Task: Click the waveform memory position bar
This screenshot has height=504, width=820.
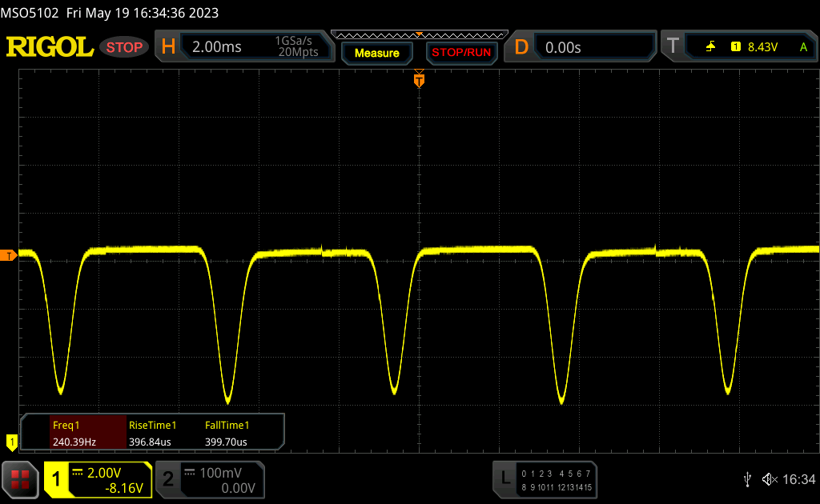Action: click(419, 34)
